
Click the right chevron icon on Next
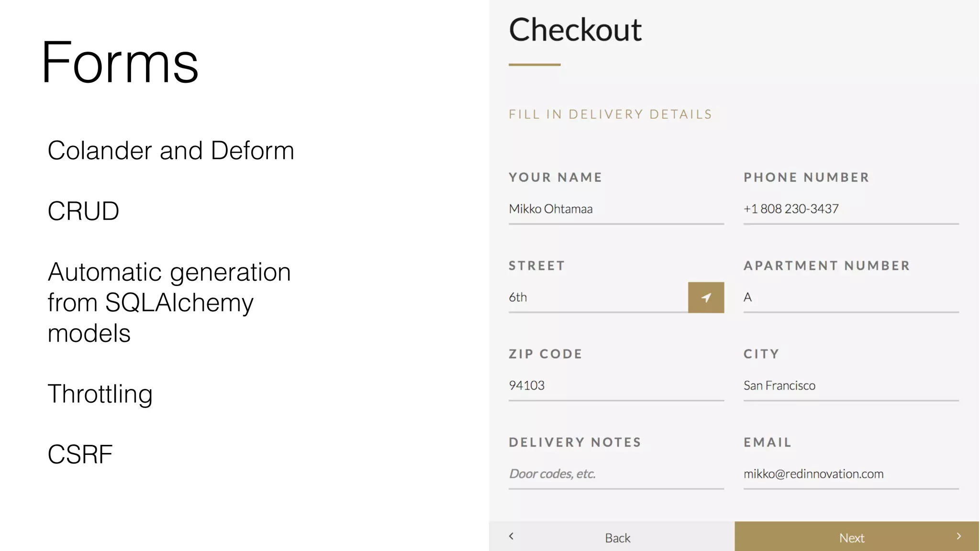click(958, 536)
